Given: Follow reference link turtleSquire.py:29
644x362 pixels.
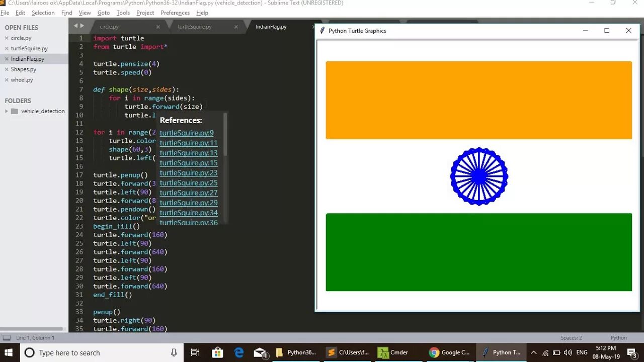Looking at the screenshot, I should (x=189, y=203).
